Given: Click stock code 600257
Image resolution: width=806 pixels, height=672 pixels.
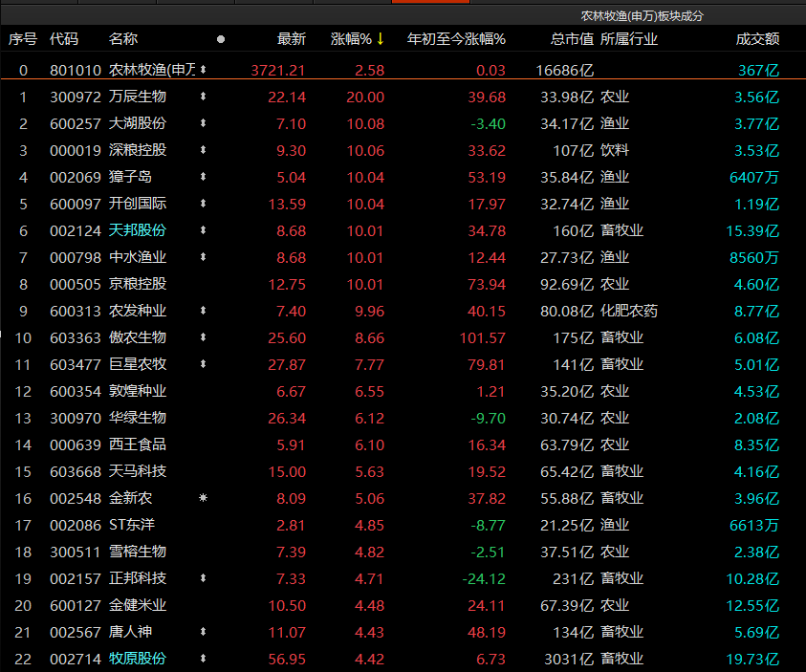Looking at the screenshot, I should 75,123.
